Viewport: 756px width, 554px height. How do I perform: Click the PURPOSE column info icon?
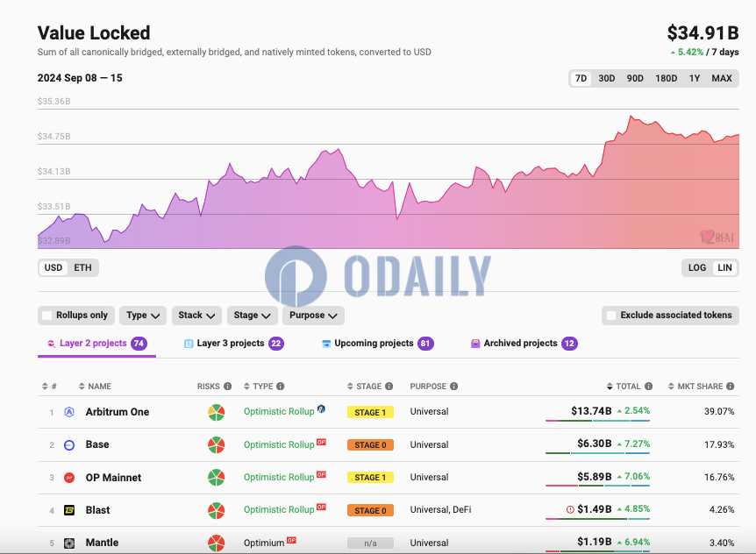[x=454, y=387]
